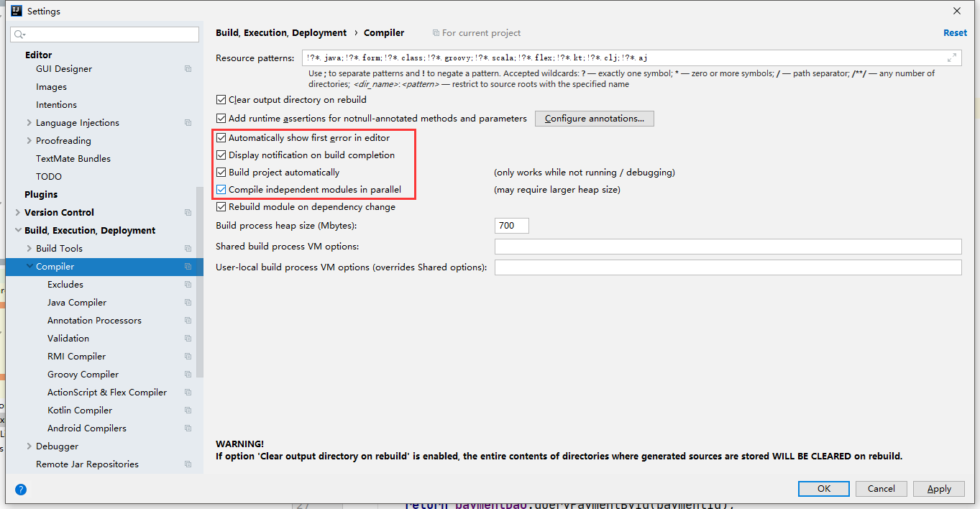
Task: Click the project-level icon beside RMI Compiler
Action: 188,357
